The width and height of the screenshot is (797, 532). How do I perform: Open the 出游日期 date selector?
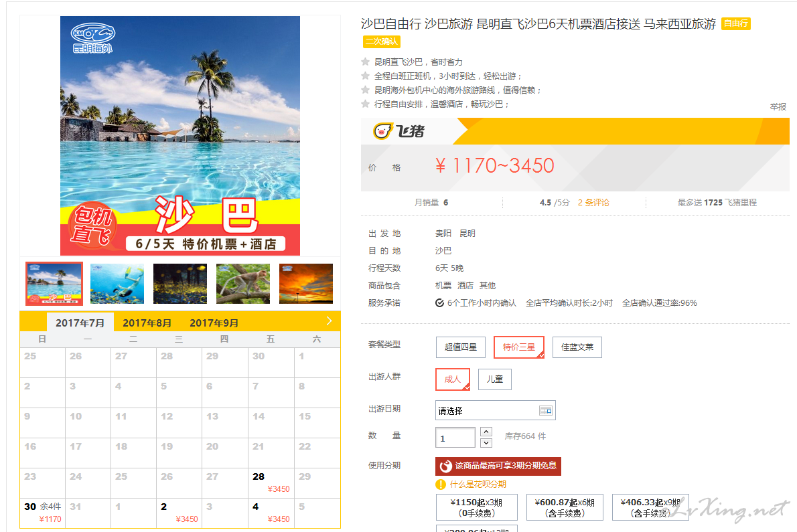pos(496,410)
